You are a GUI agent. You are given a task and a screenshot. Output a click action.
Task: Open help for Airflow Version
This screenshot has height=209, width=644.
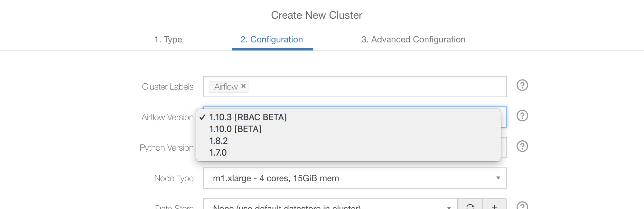522,116
